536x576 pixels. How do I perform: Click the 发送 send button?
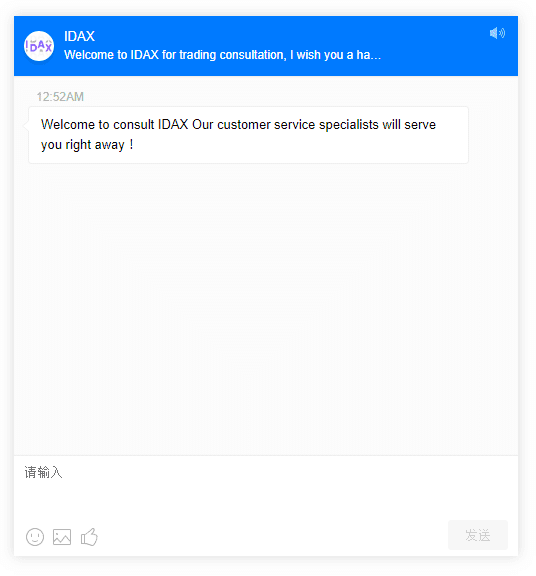pyautogui.click(x=478, y=535)
